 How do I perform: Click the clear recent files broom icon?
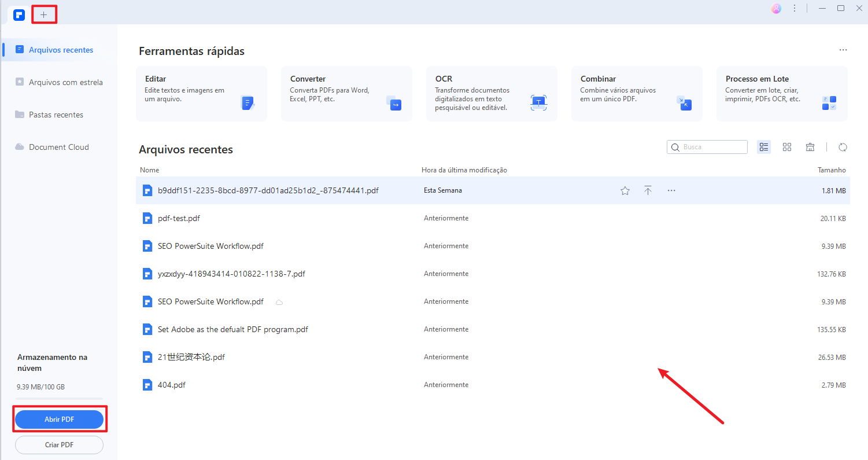pos(810,147)
